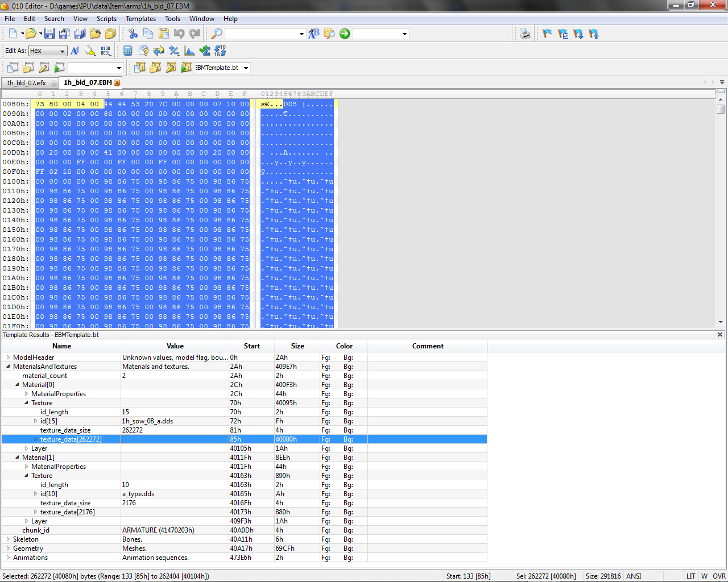728x582 pixels.
Task: Collapse the MaterialsAndTextures node
Action: pos(8,367)
